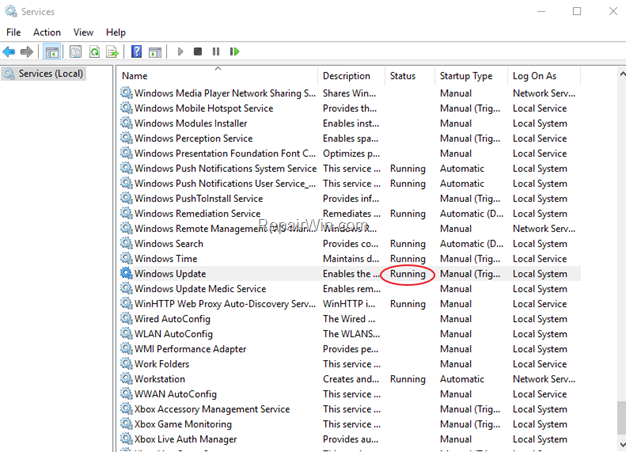Sort by the Name column header
Image resolution: width=626 pixels, height=452 pixels.
(218, 76)
